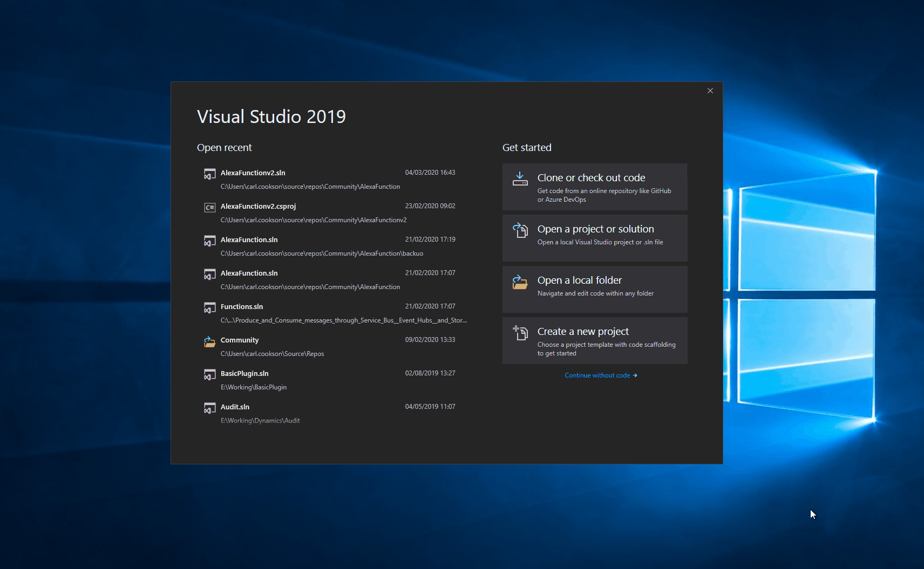This screenshot has height=569, width=924.
Task: Click the path E:\Working\Dynamics\Audit
Action: [260, 421]
